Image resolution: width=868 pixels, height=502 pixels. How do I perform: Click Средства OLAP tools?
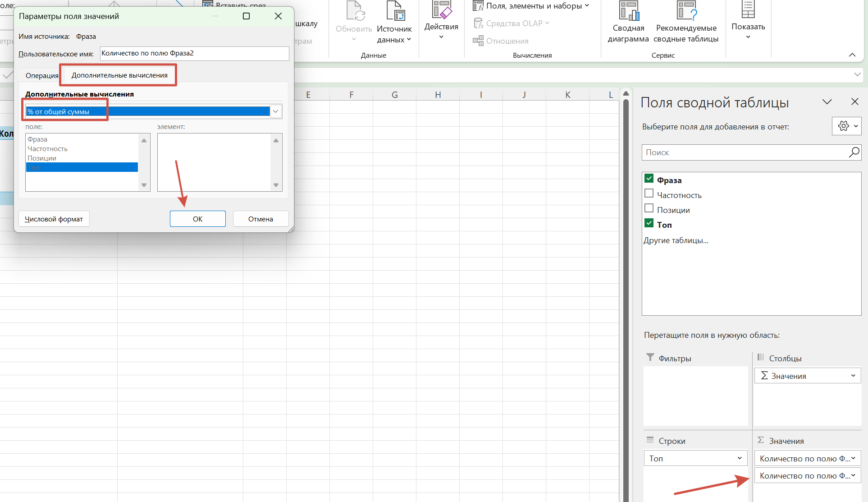(511, 23)
